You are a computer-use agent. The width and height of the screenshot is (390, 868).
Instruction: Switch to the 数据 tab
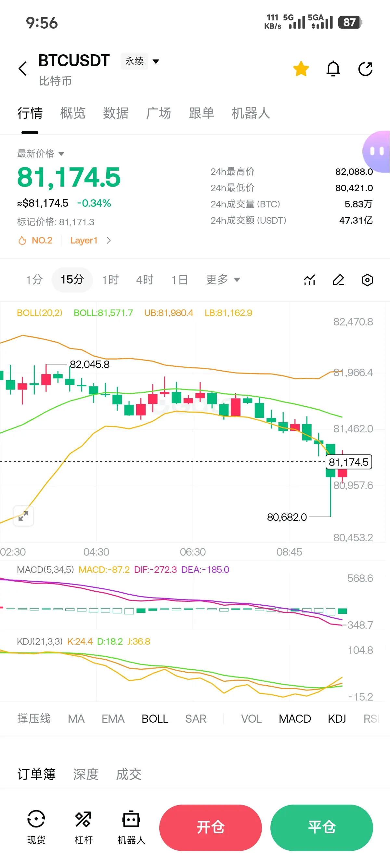click(x=115, y=113)
